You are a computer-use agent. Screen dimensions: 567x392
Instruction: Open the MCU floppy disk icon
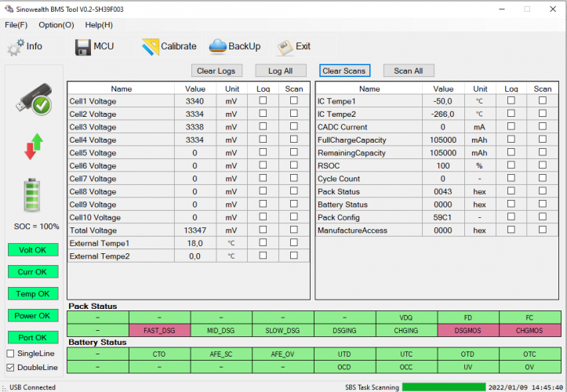(x=83, y=47)
